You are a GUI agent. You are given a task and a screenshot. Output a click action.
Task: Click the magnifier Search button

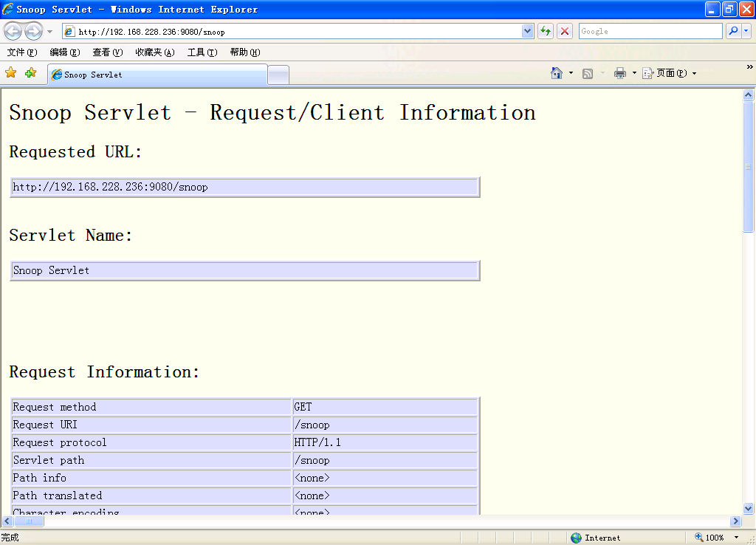[x=733, y=31]
